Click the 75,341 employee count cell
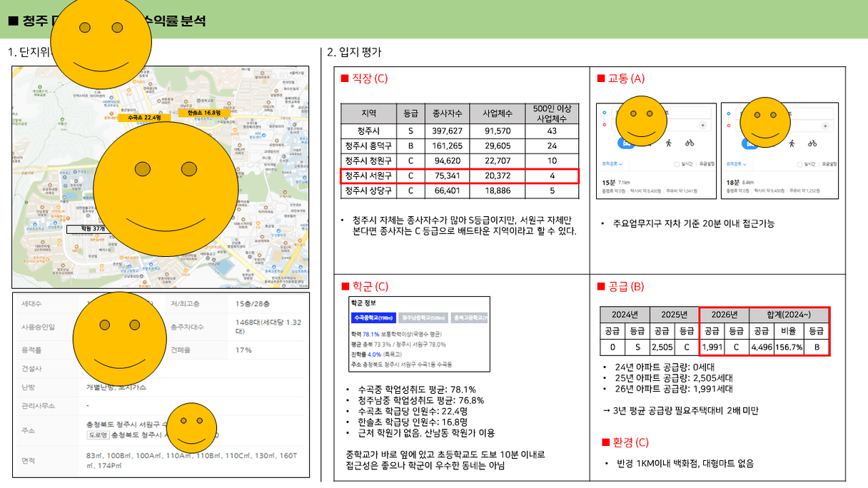The height and width of the screenshot is (488, 868). [448, 176]
